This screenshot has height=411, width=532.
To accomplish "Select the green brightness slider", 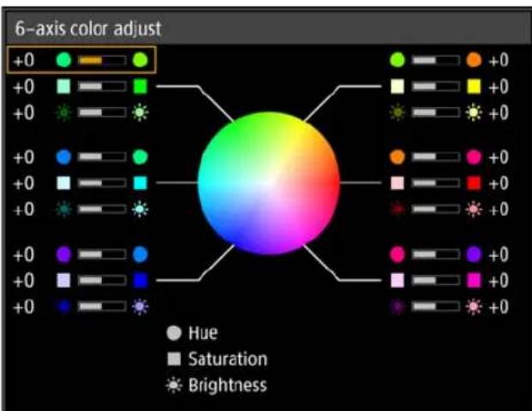I will 102,112.
